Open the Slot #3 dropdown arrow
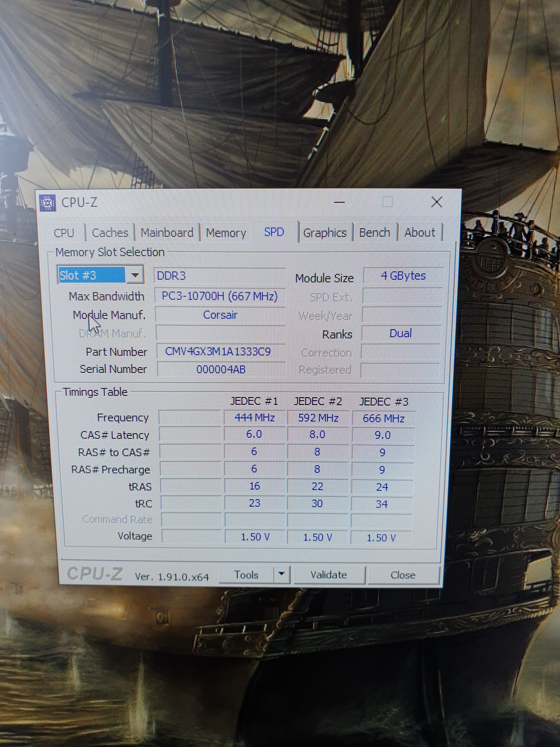This screenshot has width=560, height=747. [x=135, y=275]
